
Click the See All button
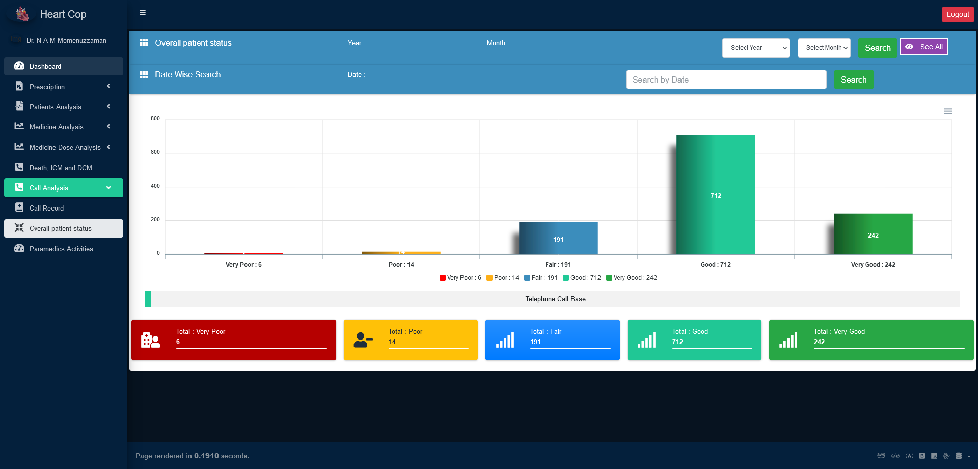(x=924, y=47)
